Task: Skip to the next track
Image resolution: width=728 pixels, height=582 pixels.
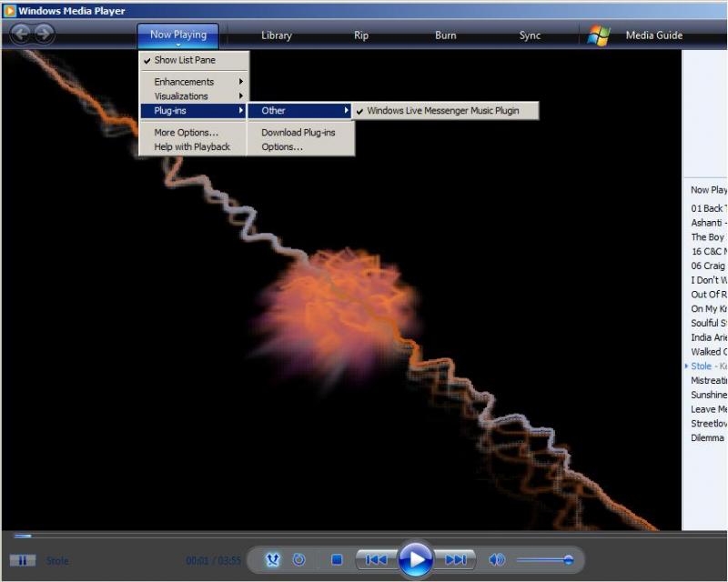Action: pos(455,560)
